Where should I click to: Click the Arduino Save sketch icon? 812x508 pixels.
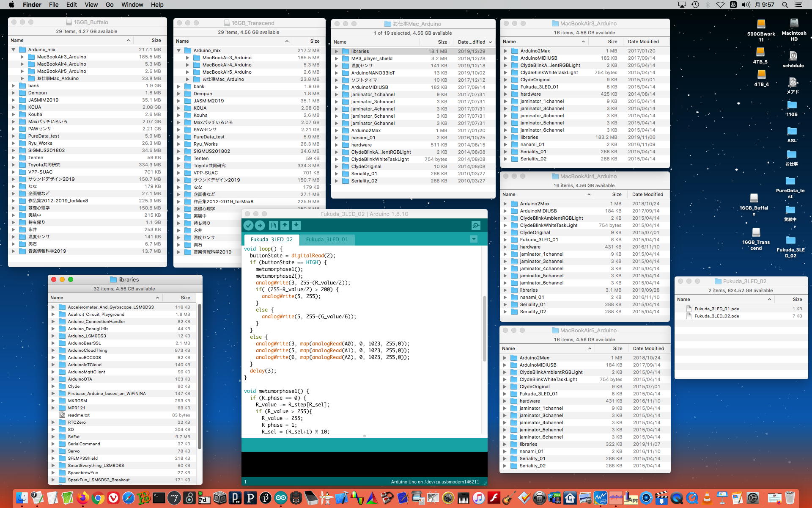click(296, 226)
